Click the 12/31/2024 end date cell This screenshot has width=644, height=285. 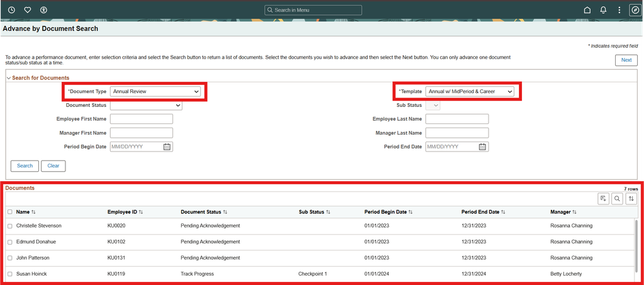(474, 274)
